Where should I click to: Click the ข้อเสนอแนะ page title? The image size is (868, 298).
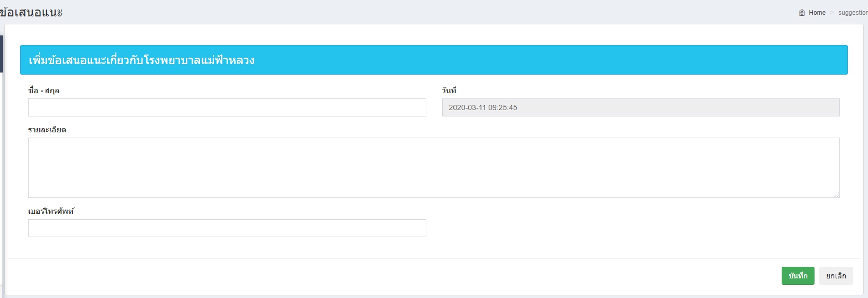[32, 12]
